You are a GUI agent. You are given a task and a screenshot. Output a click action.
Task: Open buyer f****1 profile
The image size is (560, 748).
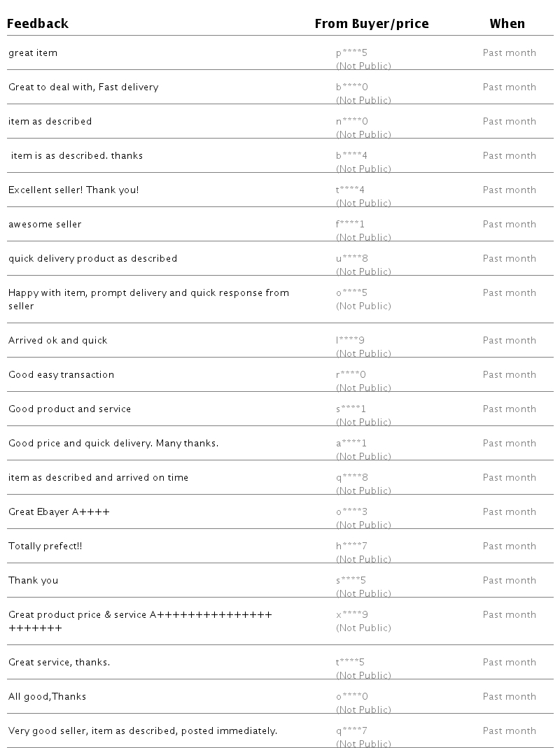[350, 225]
